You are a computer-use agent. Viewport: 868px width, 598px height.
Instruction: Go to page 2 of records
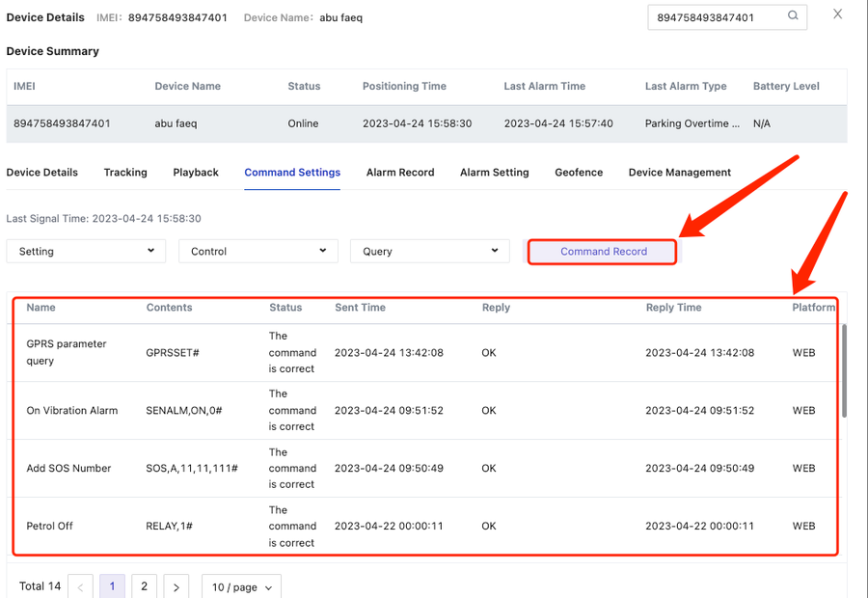click(x=144, y=586)
